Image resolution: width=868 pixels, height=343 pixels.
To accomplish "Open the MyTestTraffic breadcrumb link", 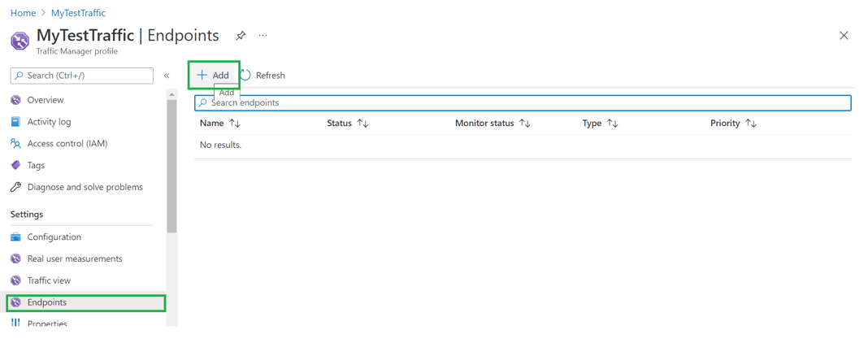I will pyautogui.click(x=78, y=13).
